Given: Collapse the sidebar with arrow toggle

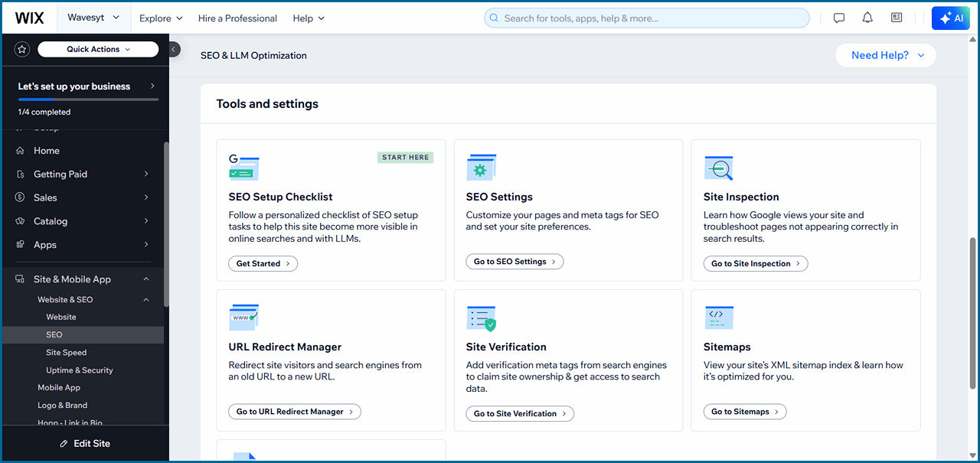Looking at the screenshot, I should pyautogui.click(x=174, y=49).
